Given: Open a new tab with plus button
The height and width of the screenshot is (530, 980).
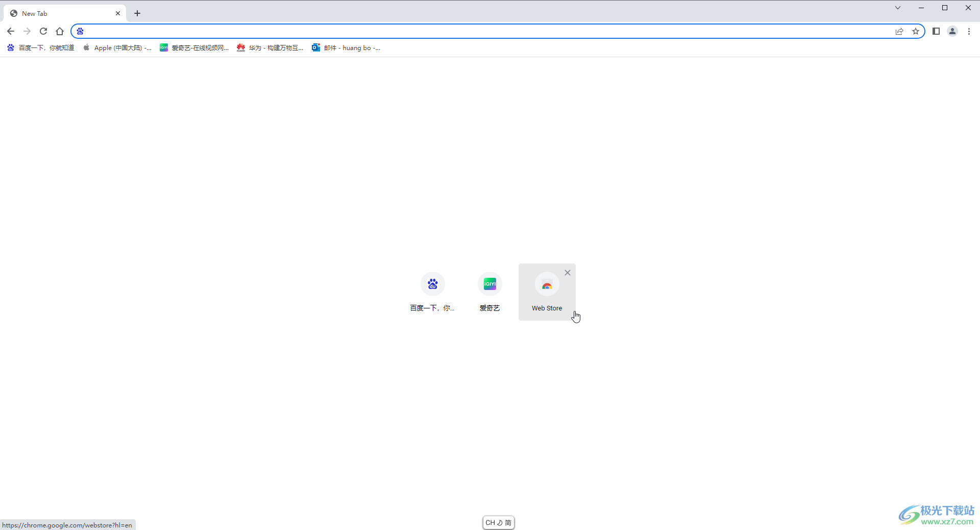Looking at the screenshot, I should 137,13.
